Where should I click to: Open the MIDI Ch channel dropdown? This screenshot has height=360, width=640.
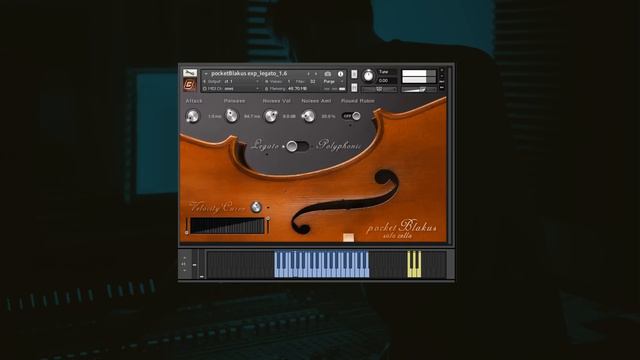(x=231, y=88)
